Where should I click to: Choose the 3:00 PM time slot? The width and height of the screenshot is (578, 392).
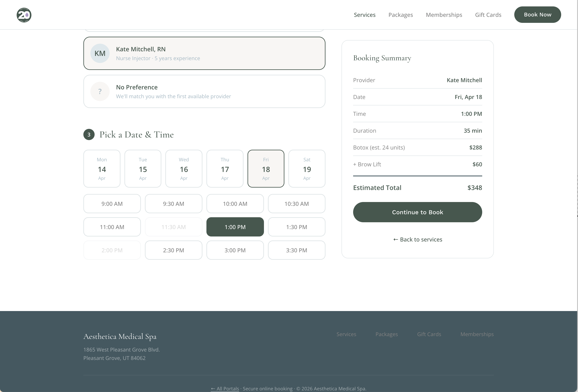pos(235,250)
